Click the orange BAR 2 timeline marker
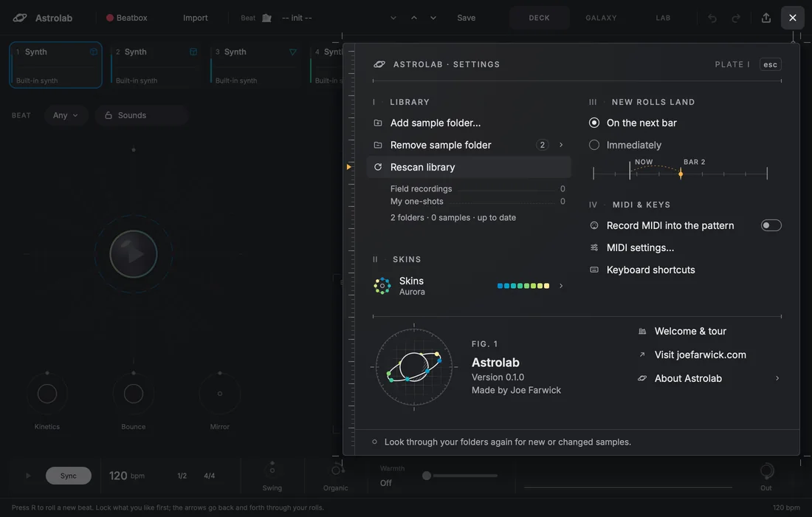Viewport: 812px width, 517px height. [681, 174]
